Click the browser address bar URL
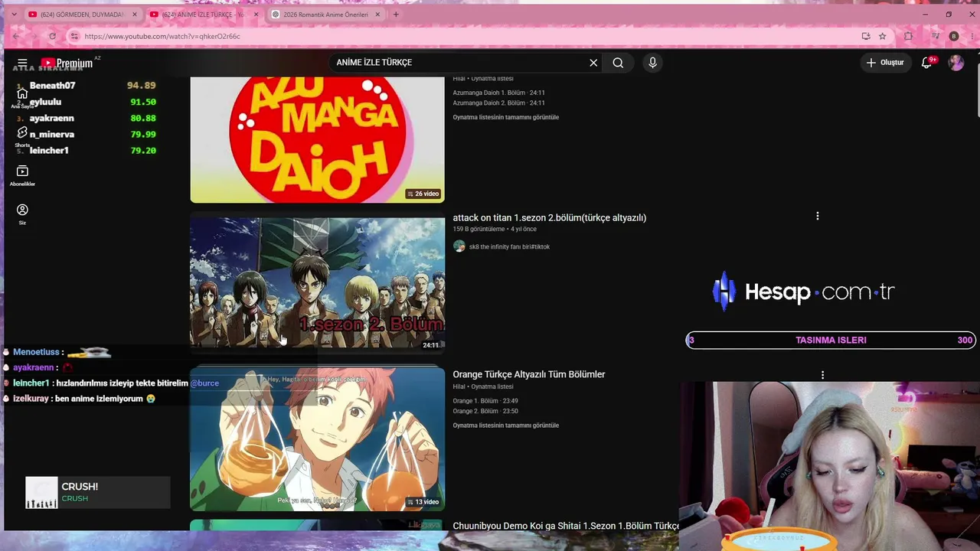This screenshot has width=980, height=551. (162, 36)
